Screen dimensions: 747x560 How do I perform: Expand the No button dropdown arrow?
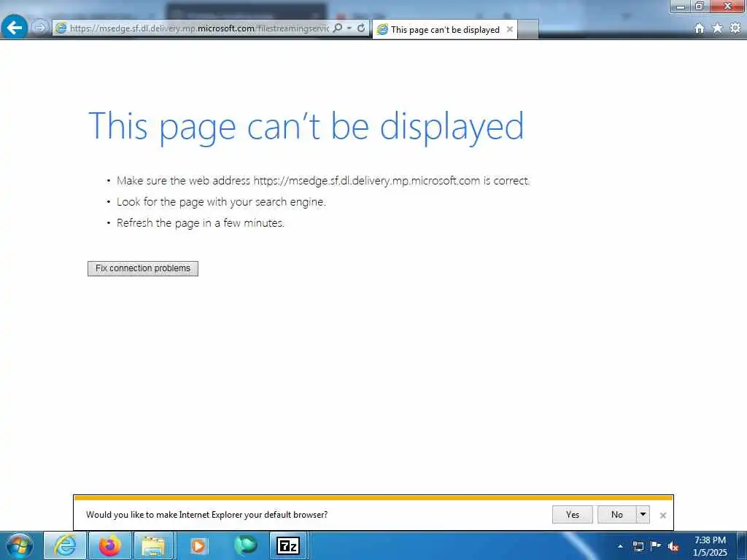tap(643, 515)
